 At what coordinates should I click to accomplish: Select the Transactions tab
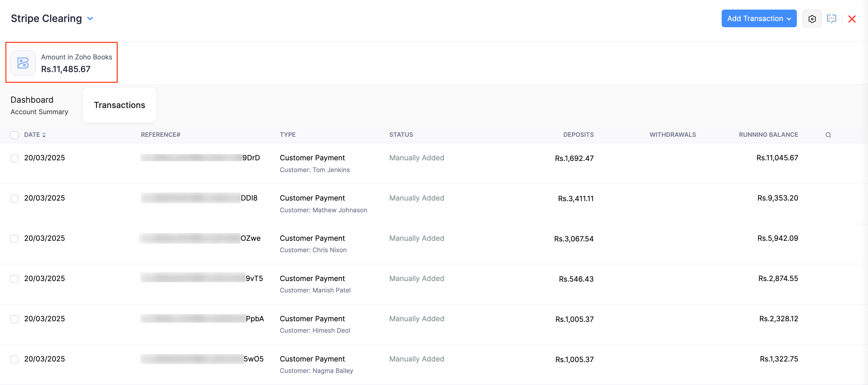pyautogui.click(x=119, y=105)
